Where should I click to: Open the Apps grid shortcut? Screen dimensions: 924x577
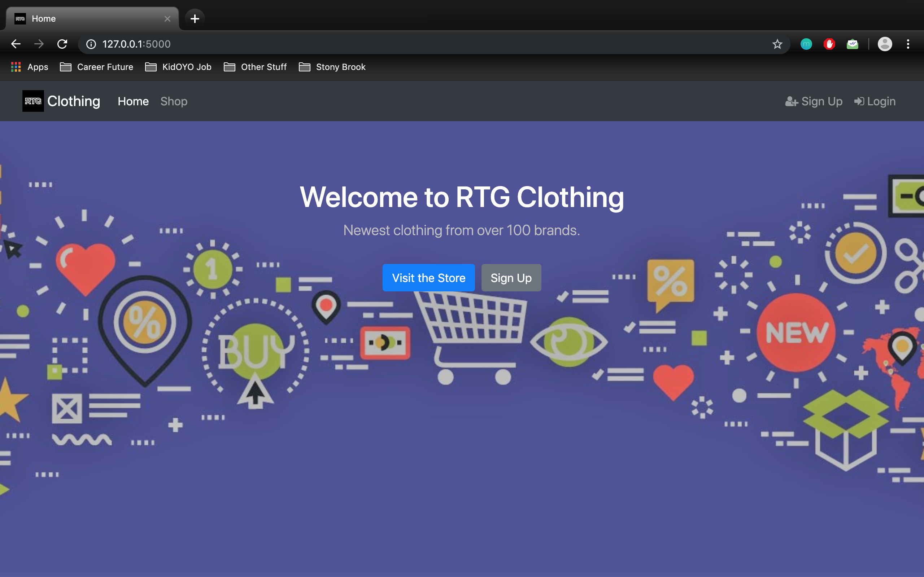[30, 67]
